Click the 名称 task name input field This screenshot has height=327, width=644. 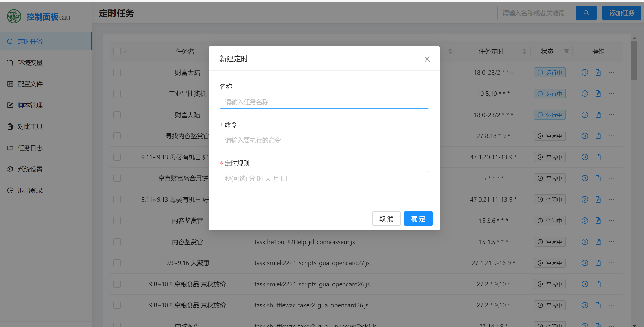(x=324, y=102)
